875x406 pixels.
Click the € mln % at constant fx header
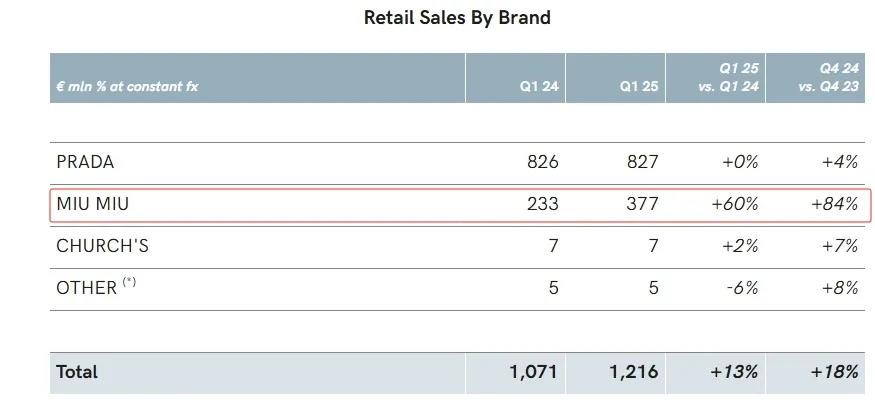coord(127,87)
